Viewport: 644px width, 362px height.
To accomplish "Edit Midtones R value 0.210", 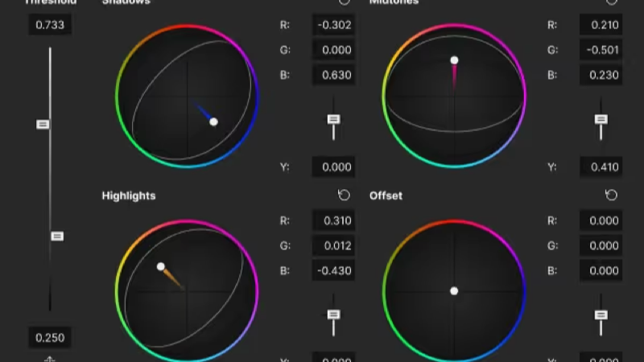I will pyautogui.click(x=601, y=25).
